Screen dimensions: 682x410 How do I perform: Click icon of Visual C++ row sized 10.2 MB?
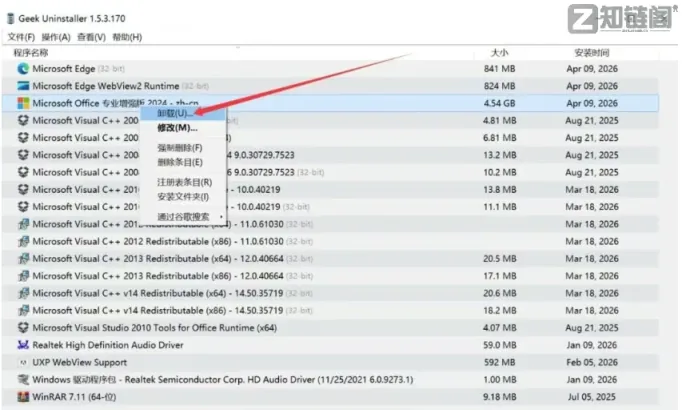coord(23,172)
